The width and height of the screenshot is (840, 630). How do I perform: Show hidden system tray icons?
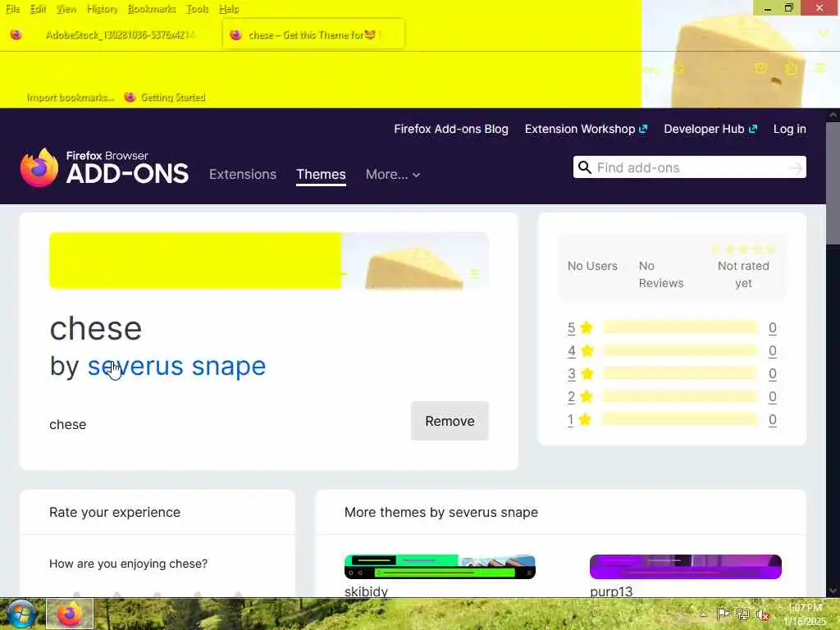point(704,614)
